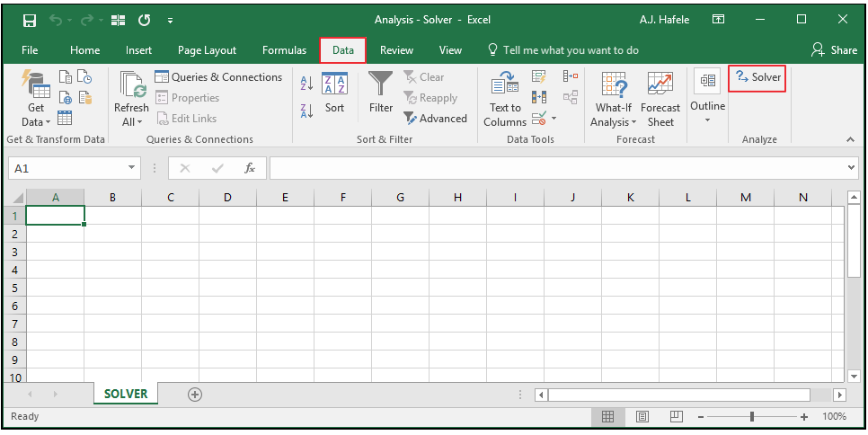Select row 5 header
Viewport: 868px width, 435px height.
(x=15, y=288)
